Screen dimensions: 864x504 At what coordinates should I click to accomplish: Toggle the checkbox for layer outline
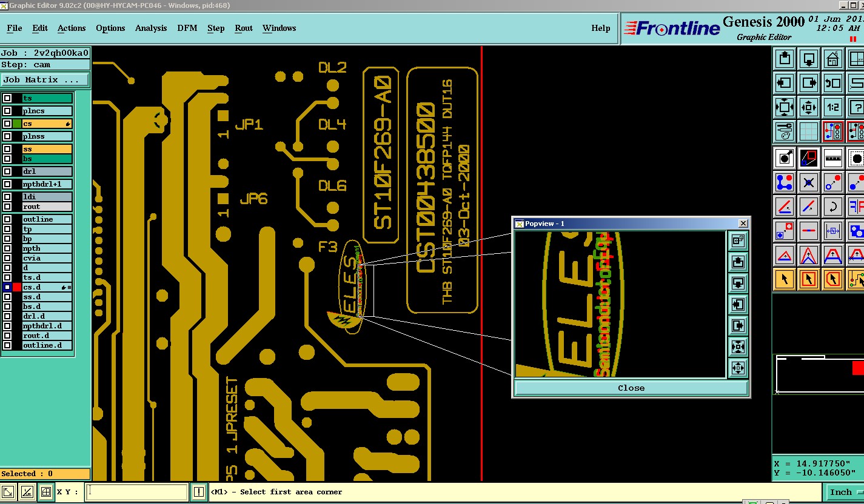coord(7,219)
